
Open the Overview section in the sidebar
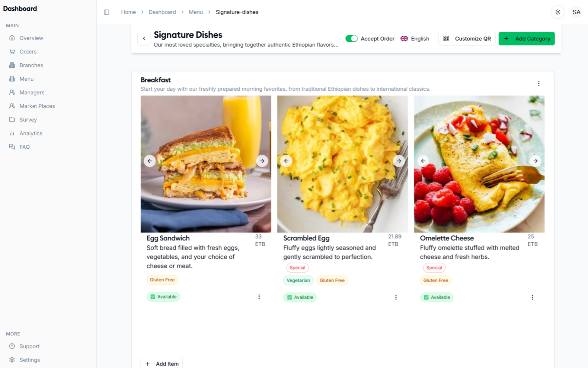point(31,38)
